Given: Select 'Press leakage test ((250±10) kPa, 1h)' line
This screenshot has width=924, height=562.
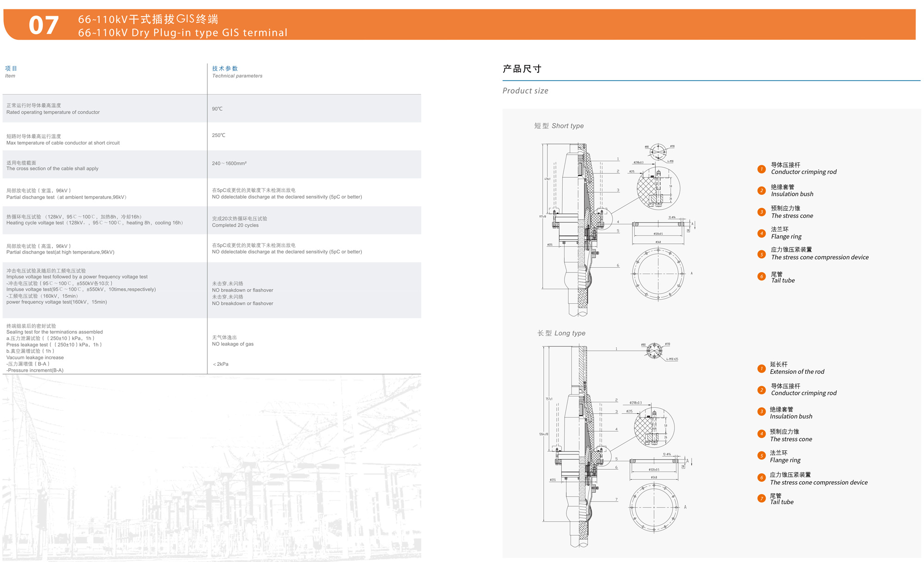Looking at the screenshot, I should tap(55, 344).
